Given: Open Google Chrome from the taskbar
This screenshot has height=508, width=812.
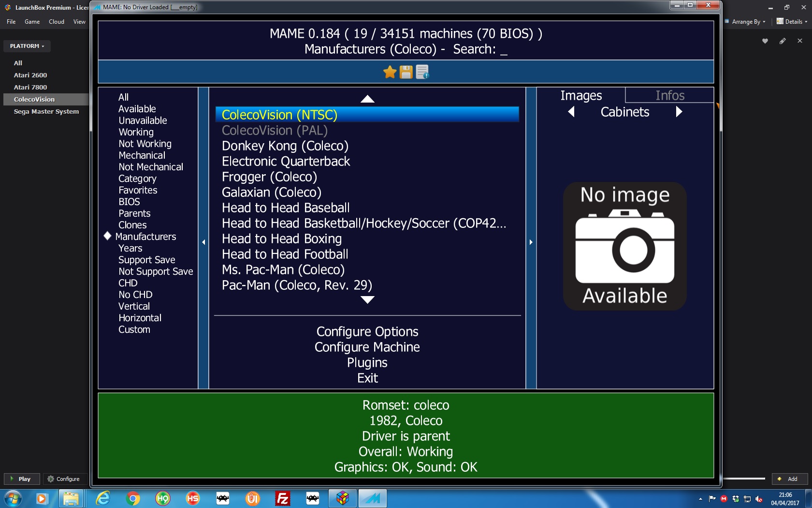Looking at the screenshot, I should pyautogui.click(x=132, y=498).
